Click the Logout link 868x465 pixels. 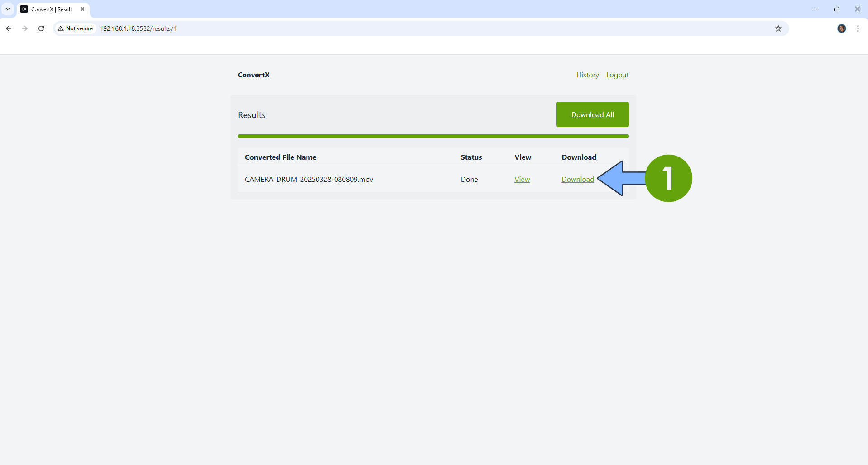coord(618,75)
